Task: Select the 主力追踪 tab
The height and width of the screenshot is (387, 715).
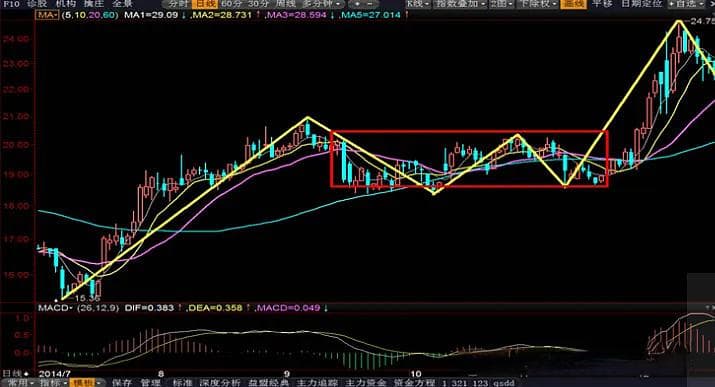Action: click(x=317, y=383)
